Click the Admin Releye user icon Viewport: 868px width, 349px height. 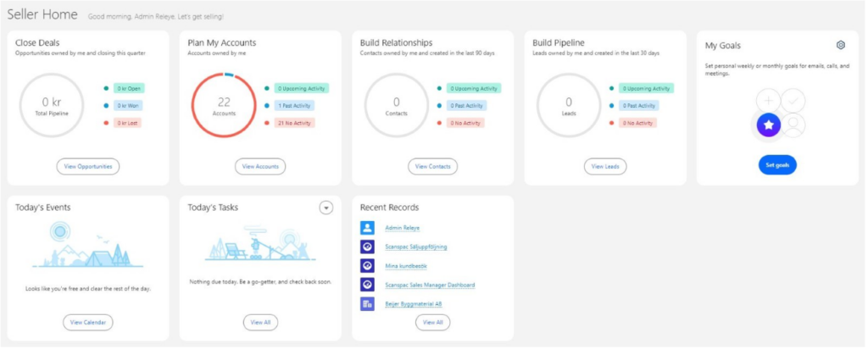367,227
